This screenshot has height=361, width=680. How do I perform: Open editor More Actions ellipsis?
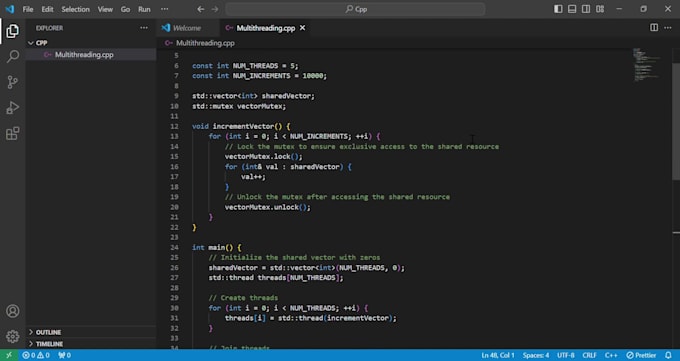(x=668, y=27)
